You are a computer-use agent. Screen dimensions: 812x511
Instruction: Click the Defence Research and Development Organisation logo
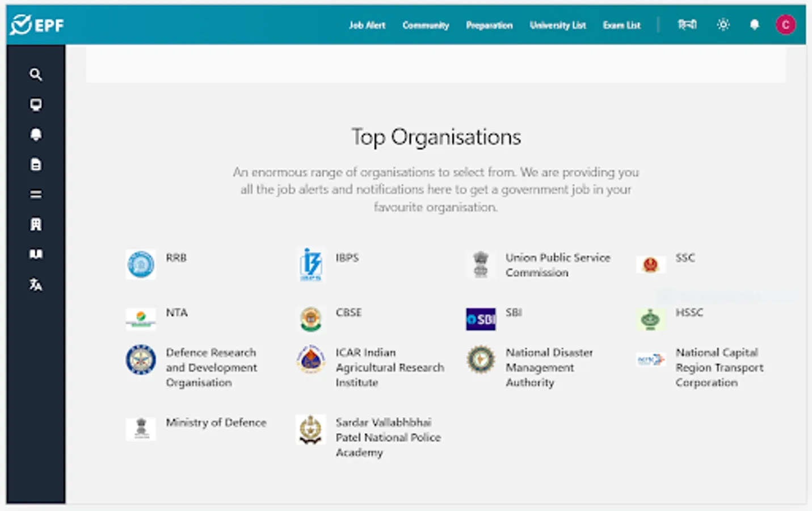point(141,359)
